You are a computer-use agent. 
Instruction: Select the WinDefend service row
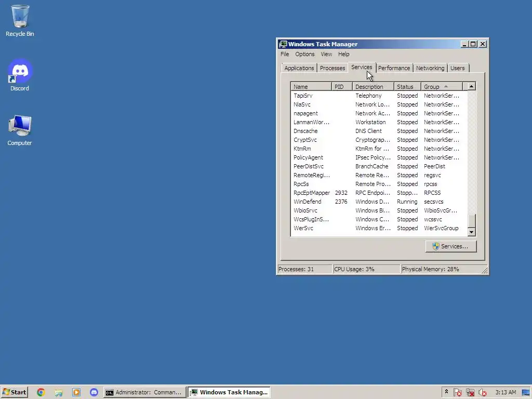click(379, 202)
